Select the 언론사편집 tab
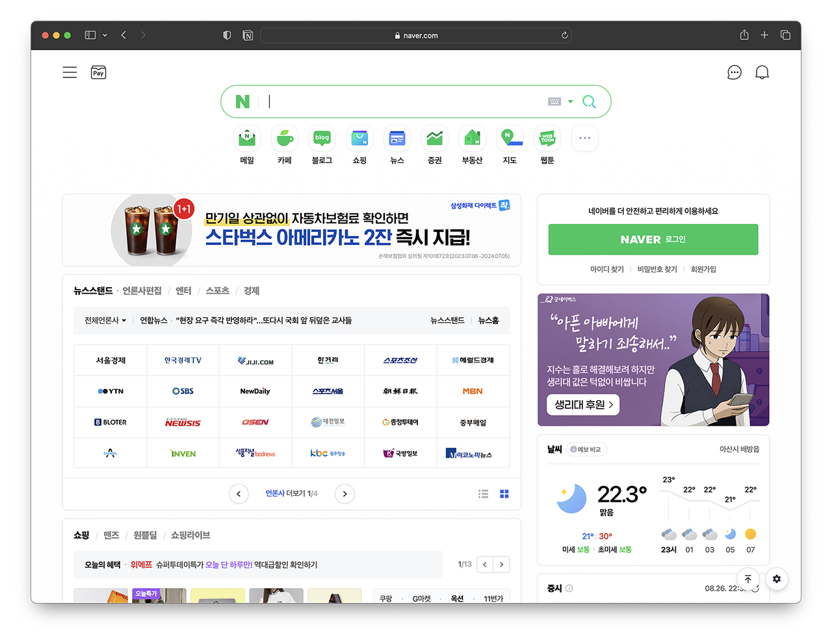Screen dimensions: 832x644 (142, 290)
